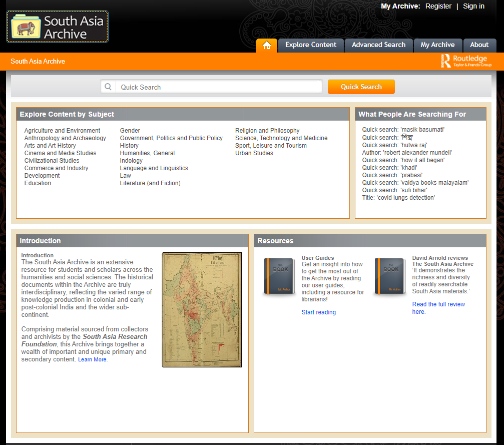This screenshot has height=445, width=504.
Task: Click the South Asia Archive elephant logo
Action: (57, 27)
